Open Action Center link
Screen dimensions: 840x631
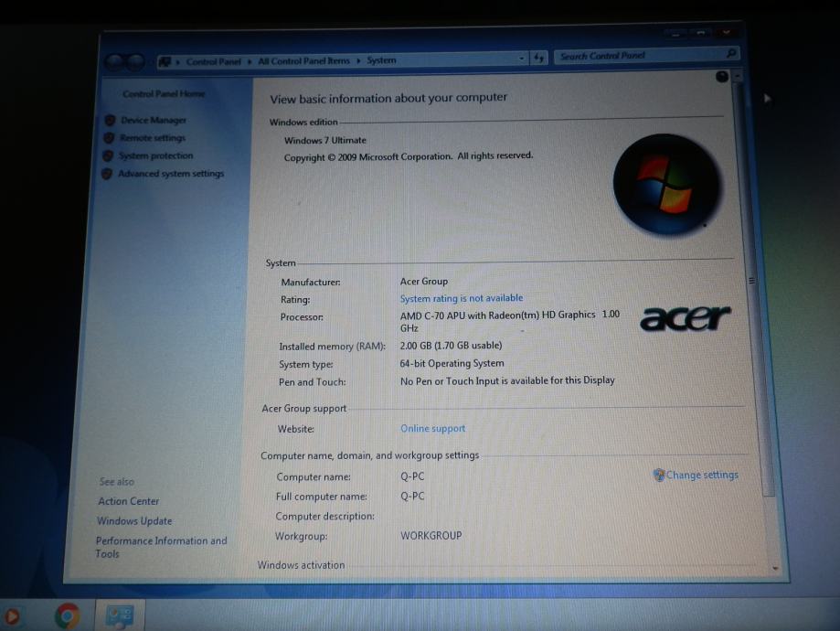129,501
